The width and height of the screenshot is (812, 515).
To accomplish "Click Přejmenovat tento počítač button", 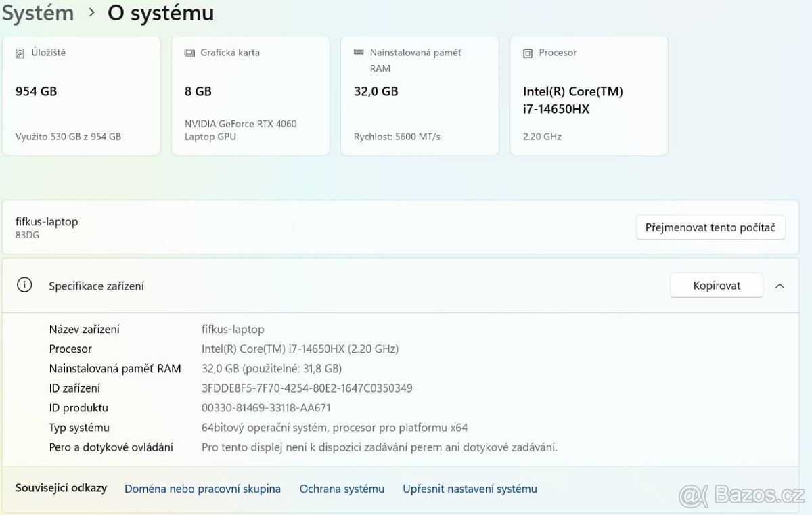I will point(710,227).
